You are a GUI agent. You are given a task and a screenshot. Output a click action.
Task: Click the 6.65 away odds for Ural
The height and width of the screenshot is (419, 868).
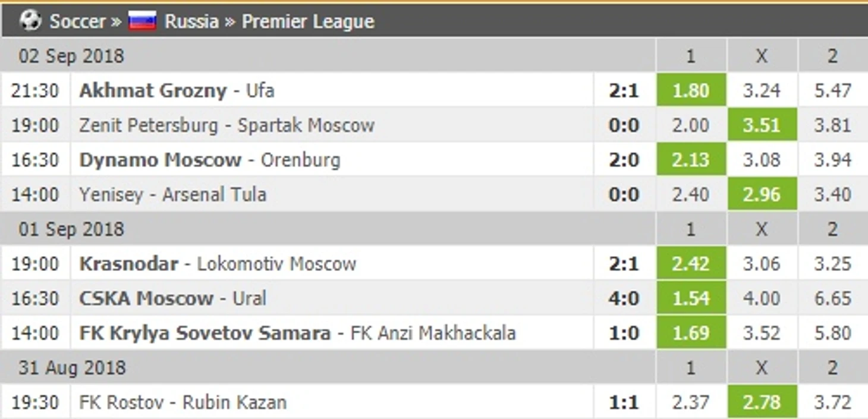833,298
